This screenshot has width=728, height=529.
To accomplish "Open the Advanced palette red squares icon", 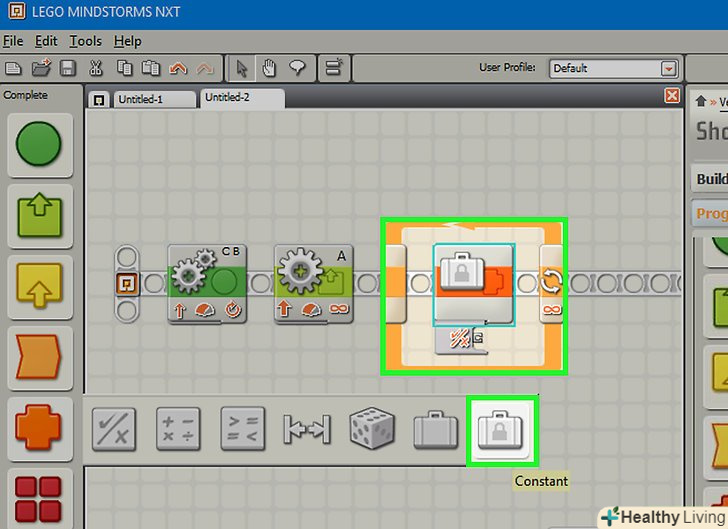I will click(39, 499).
